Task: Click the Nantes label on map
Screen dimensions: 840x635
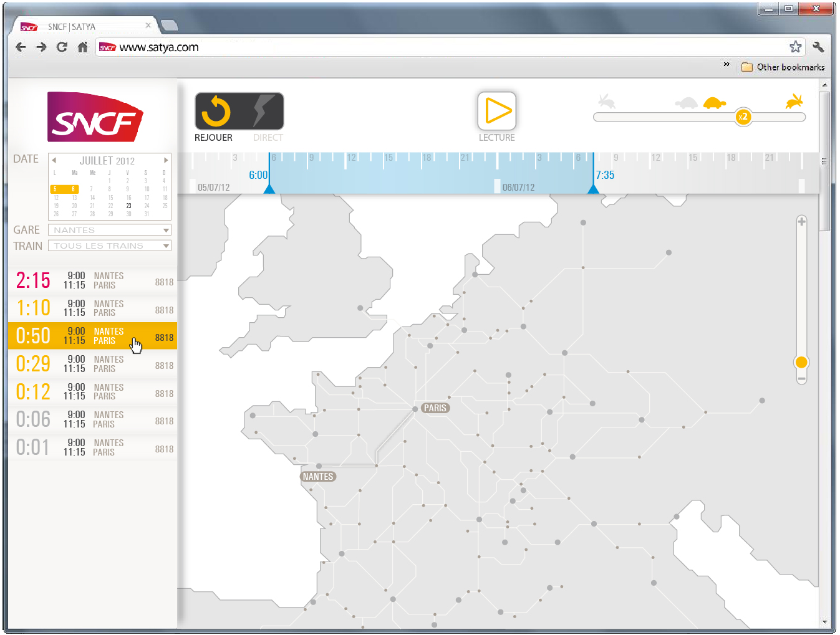Action: coord(318,477)
